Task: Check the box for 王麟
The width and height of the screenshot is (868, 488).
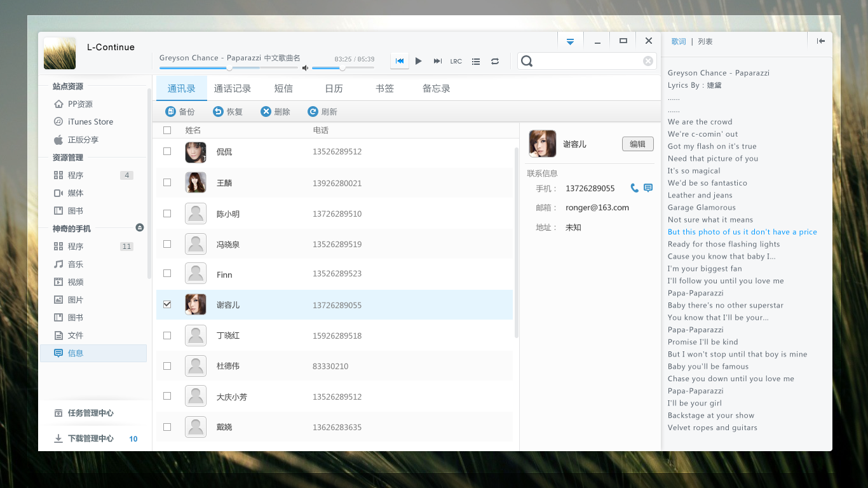Action: [167, 182]
